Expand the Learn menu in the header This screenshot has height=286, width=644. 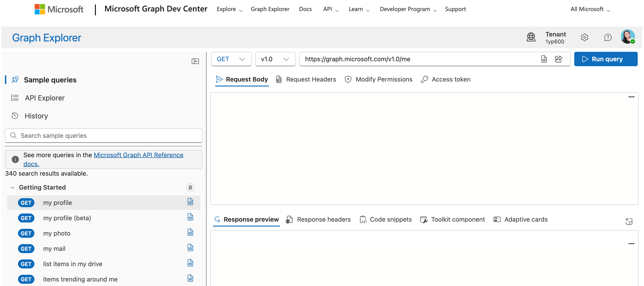[x=359, y=9]
